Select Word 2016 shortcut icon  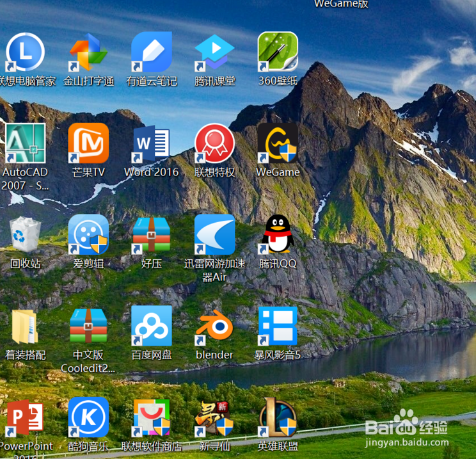point(152,143)
